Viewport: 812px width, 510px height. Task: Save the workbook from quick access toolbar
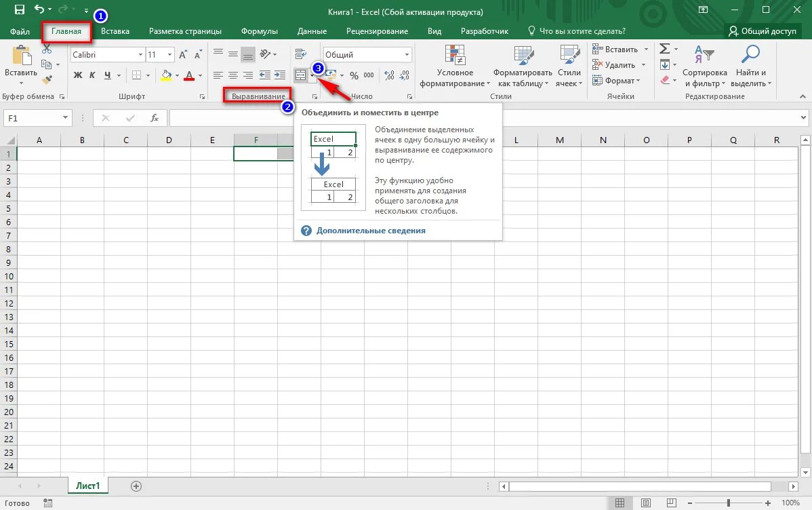point(19,9)
